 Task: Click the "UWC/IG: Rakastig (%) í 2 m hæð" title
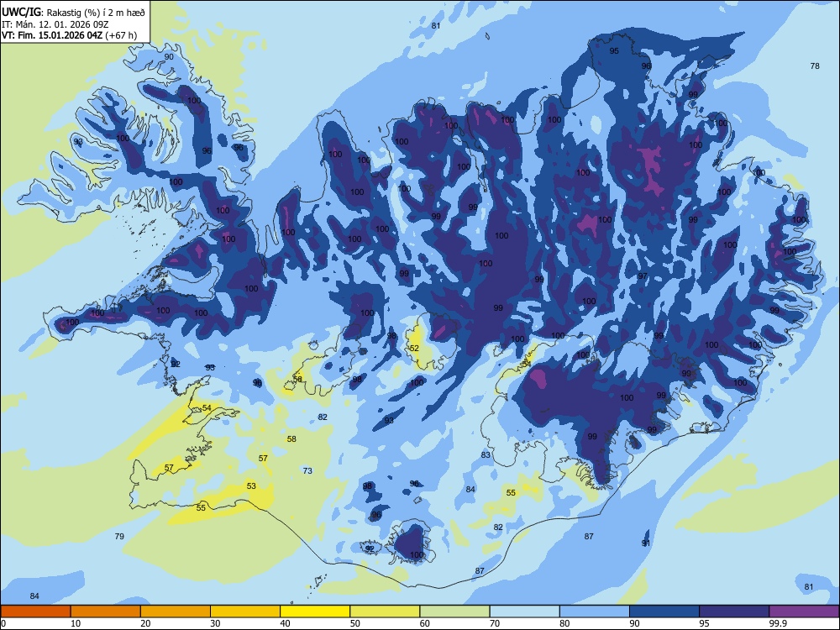tap(73, 12)
